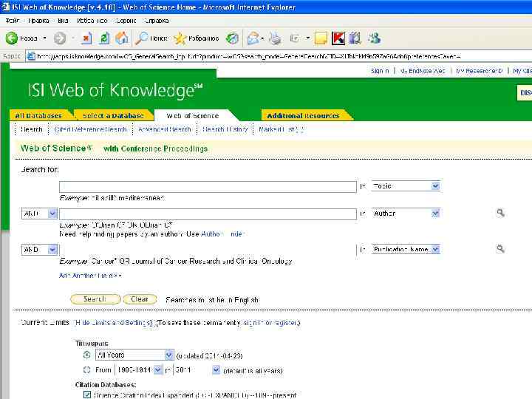
Task: Toggle Science Citation Index Expanded checkbox
Action: coord(87,395)
